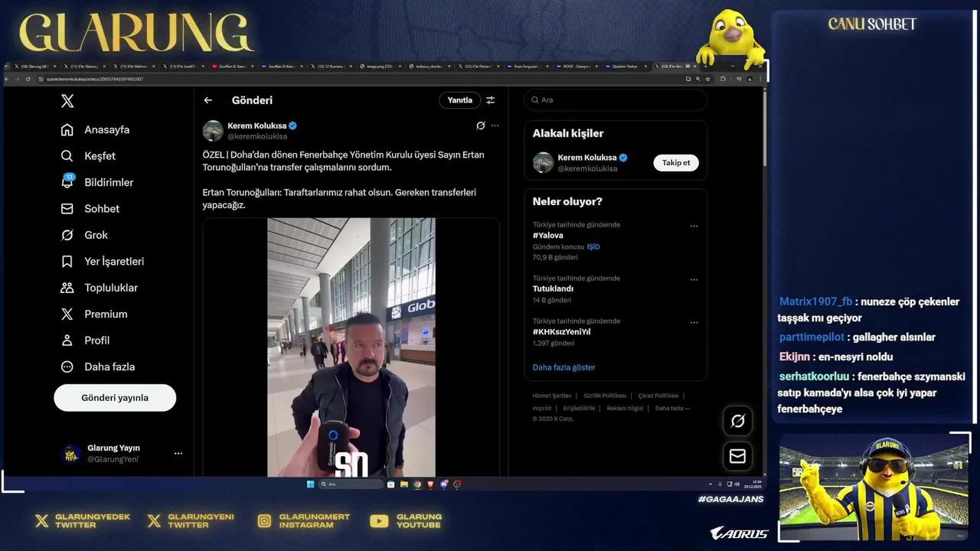Click the X logo in the sidebar
Viewport: 980px width, 551px height.
coord(67,101)
